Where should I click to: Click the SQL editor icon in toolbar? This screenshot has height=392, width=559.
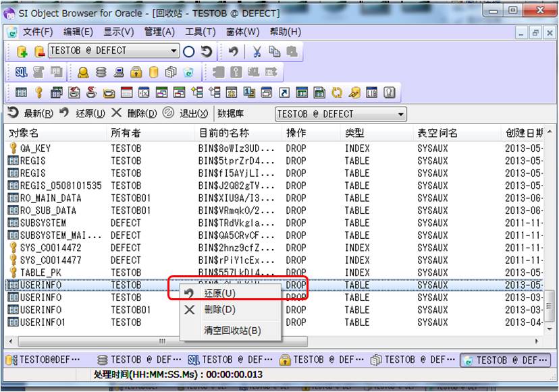point(22,72)
